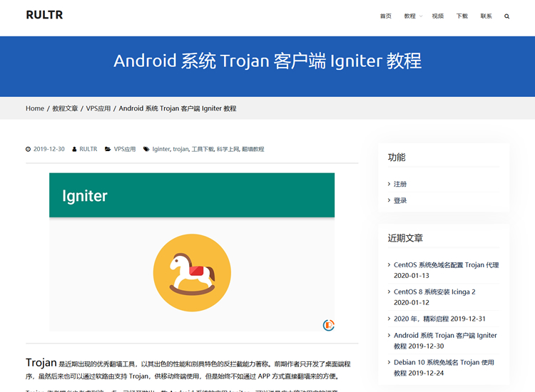
Task: Click the search magnifier icon
Action: (506, 16)
